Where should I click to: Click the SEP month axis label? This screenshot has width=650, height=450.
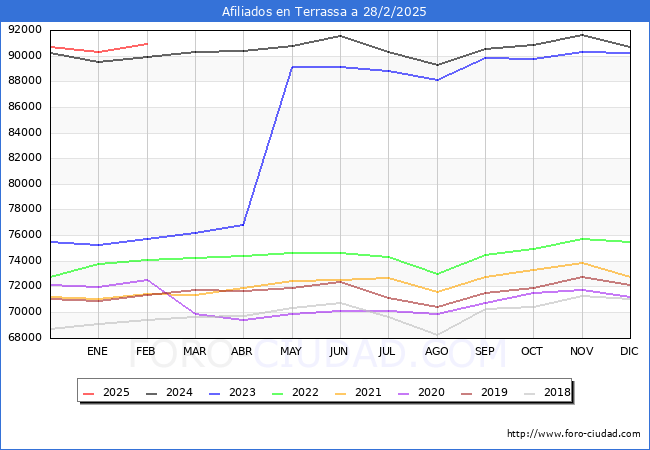pyautogui.click(x=485, y=351)
